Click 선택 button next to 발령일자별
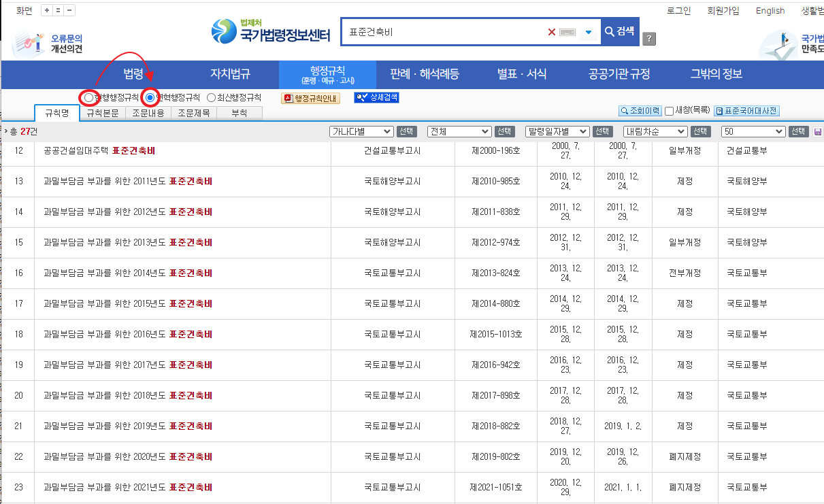This screenshot has height=504, width=824. click(602, 131)
